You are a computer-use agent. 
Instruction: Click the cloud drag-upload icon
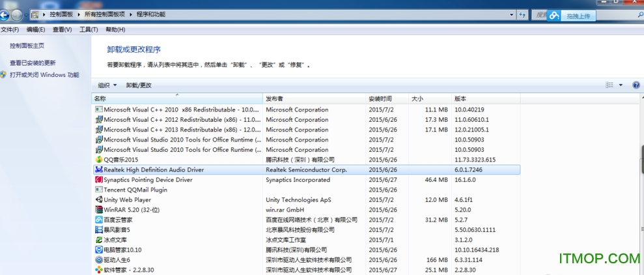click(x=555, y=16)
